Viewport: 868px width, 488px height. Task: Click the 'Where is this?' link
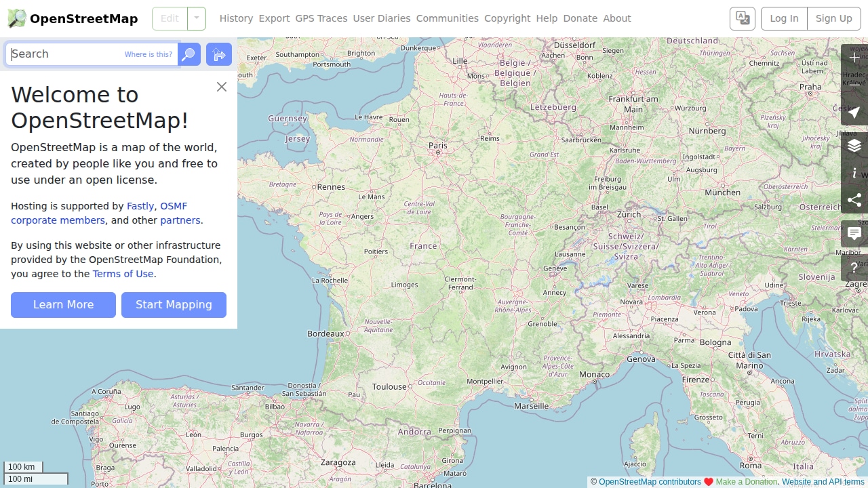pos(149,54)
